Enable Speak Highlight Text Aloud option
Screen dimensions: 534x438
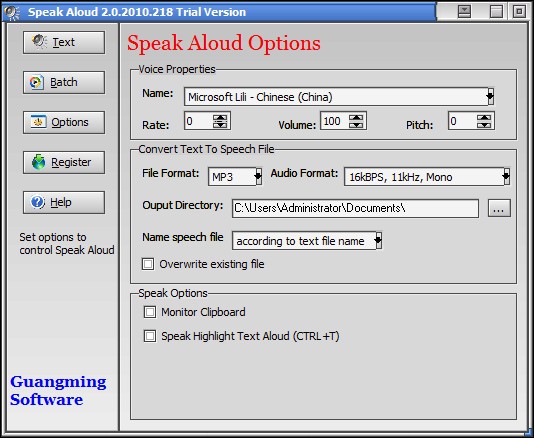150,336
